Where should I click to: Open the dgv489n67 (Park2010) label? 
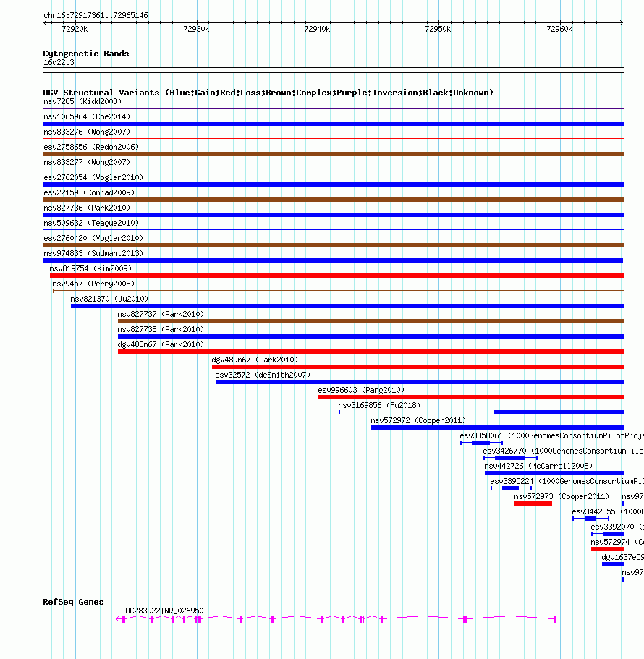point(255,360)
